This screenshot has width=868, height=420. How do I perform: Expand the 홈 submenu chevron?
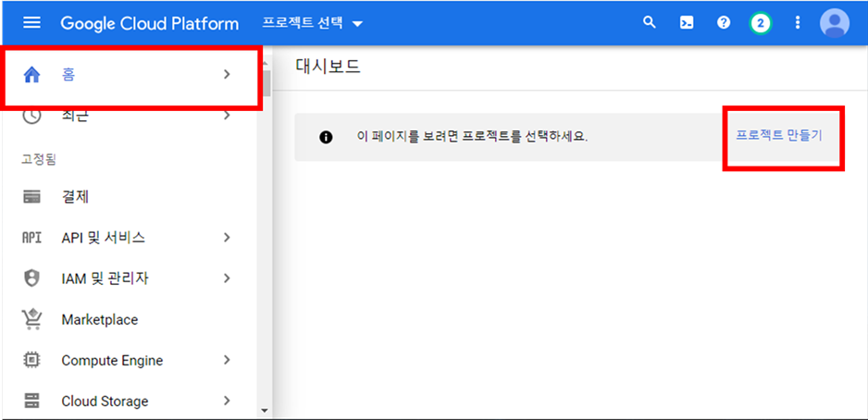(227, 75)
